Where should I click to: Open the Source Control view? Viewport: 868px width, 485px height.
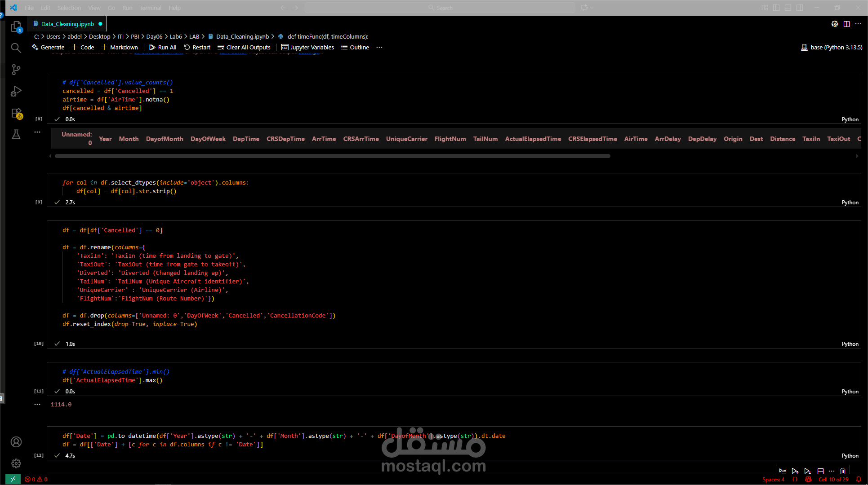[16, 69]
